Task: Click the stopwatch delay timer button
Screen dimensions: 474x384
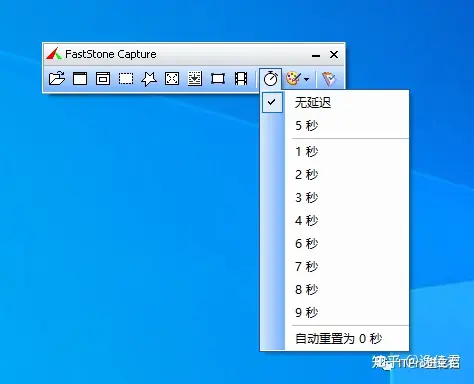Action: (270, 79)
